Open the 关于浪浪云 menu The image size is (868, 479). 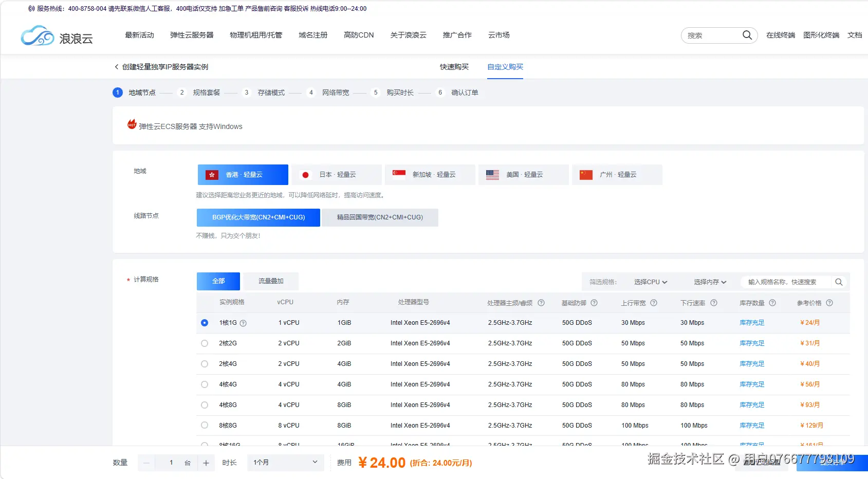[x=408, y=35]
